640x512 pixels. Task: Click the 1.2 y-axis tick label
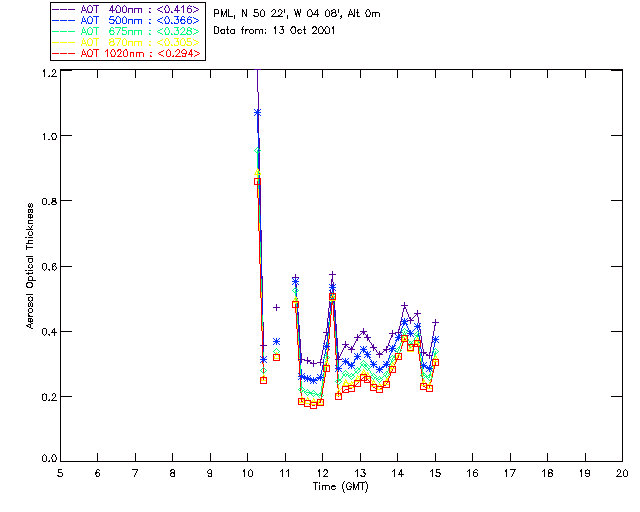click(49, 73)
